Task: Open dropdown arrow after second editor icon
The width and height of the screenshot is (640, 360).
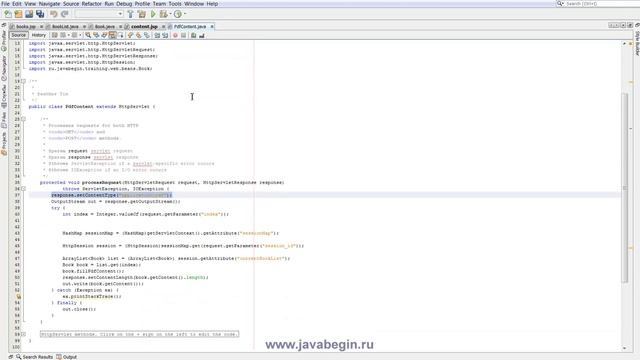Action: tap(69, 36)
